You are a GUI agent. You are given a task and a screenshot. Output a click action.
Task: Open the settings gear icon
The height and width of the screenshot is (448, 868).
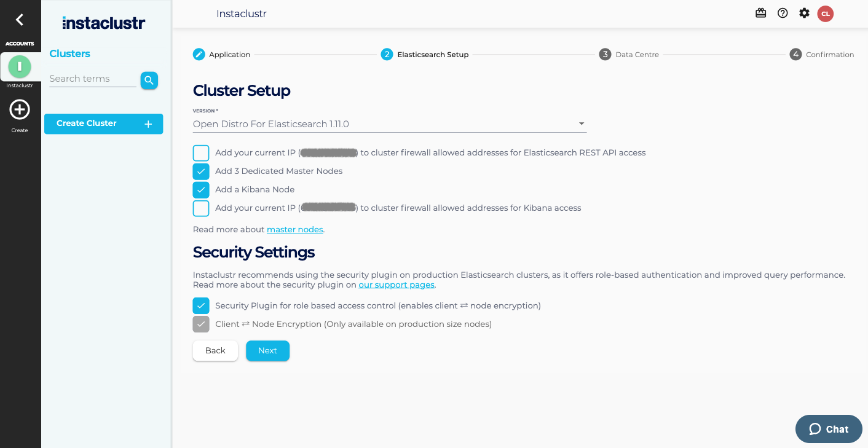[x=804, y=13]
